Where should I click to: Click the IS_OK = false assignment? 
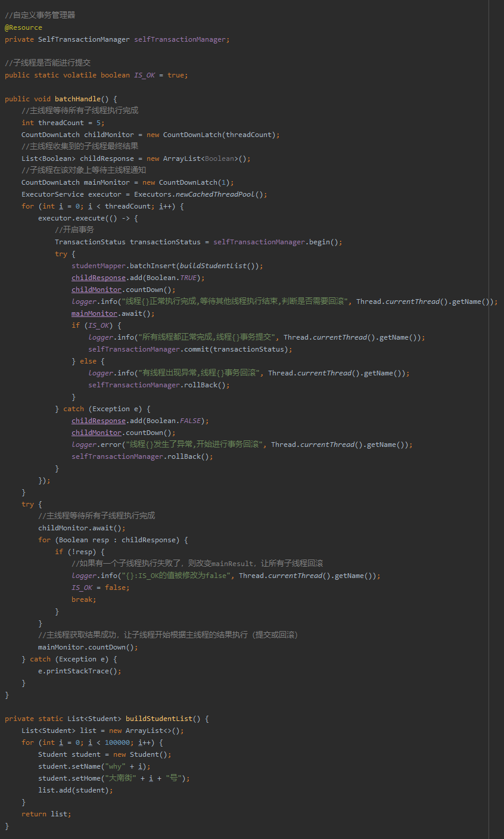tap(100, 588)
